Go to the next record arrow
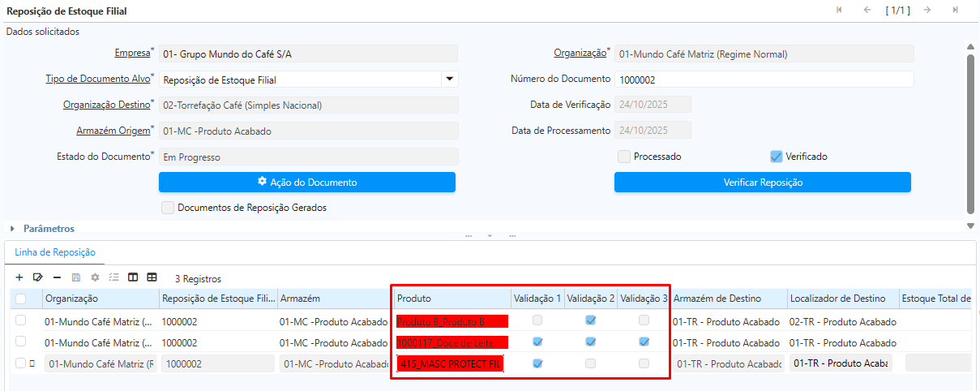 pyautogui.click(x=927, y=10)
